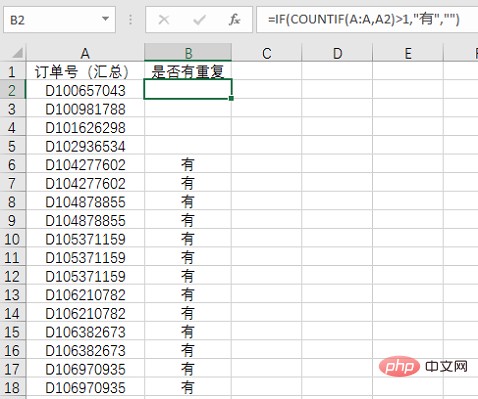
Task: Click D104277602 in row 7
Action: (x=85, y=183)
